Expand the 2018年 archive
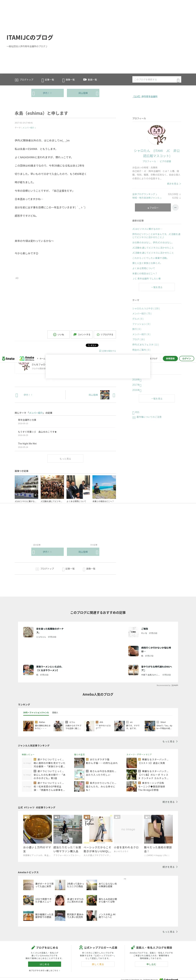 pyautogui.click(x=137, y=380)
